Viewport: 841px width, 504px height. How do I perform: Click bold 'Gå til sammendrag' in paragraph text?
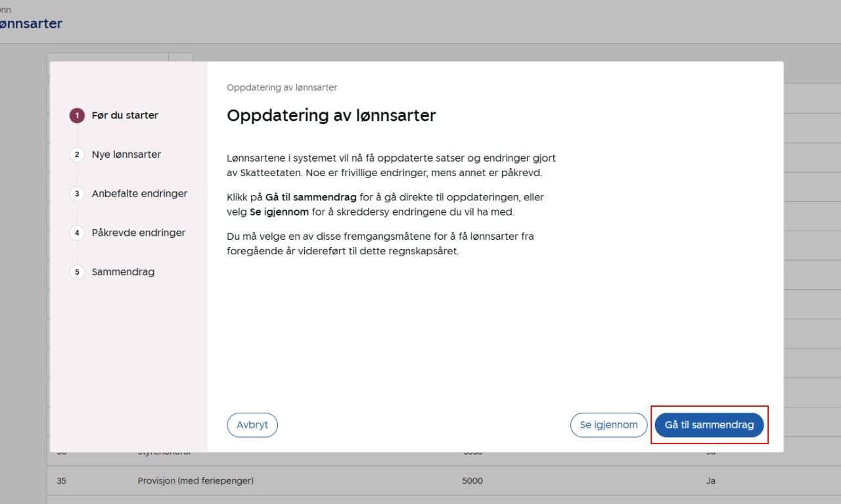pos(311,197)
